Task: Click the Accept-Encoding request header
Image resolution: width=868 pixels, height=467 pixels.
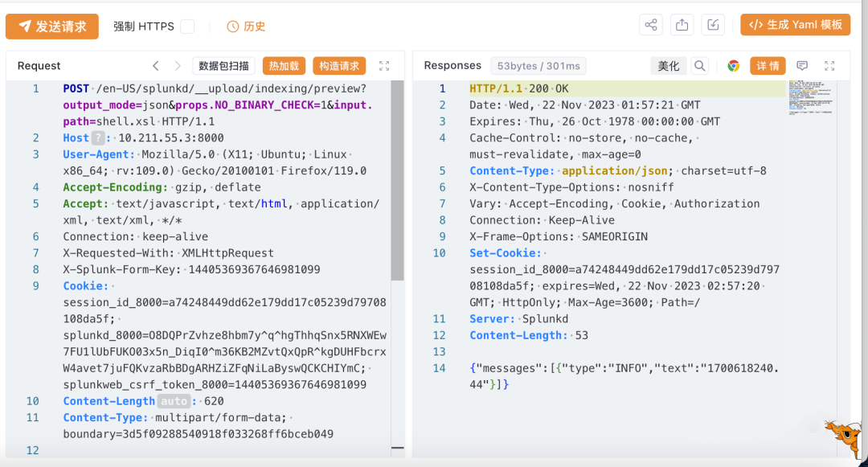Action: coord(115,187)
